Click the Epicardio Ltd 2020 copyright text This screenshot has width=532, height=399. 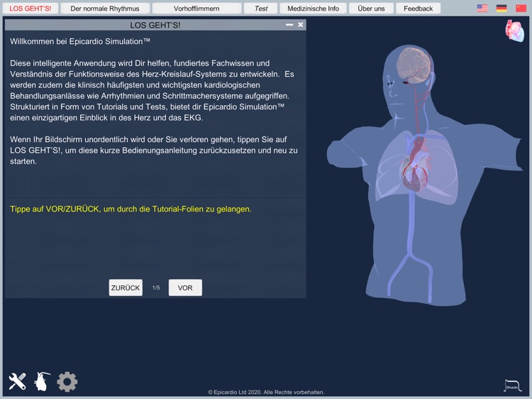pos(266,392)
